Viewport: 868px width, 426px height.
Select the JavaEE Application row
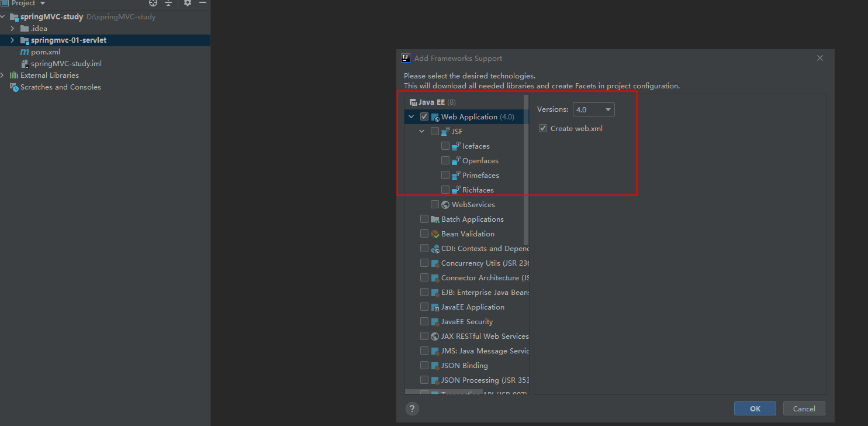pos(466,307)
